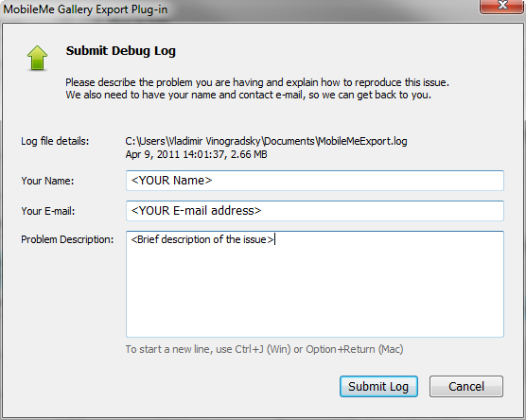The height and width of the screenshot is (420, 526).
Task: Click the Submit Debug Log heading
Action: (121, 51)
